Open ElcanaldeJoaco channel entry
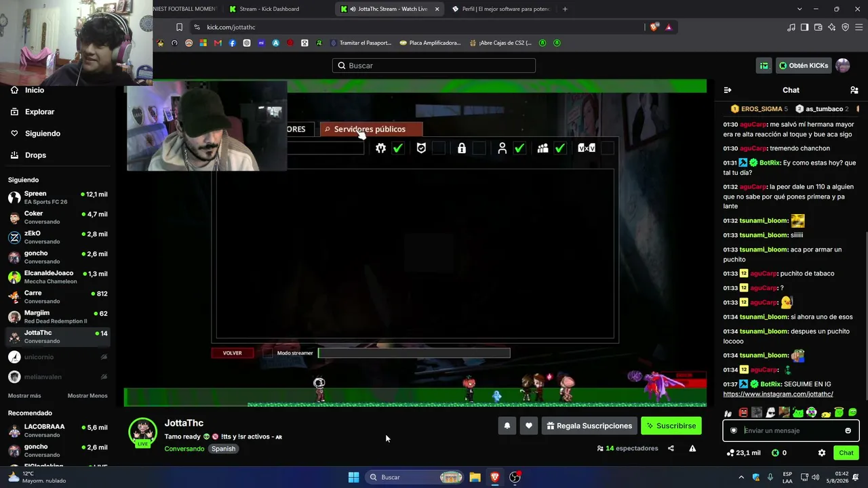This screenshot has height=488, width=868. tap(58, 277)
